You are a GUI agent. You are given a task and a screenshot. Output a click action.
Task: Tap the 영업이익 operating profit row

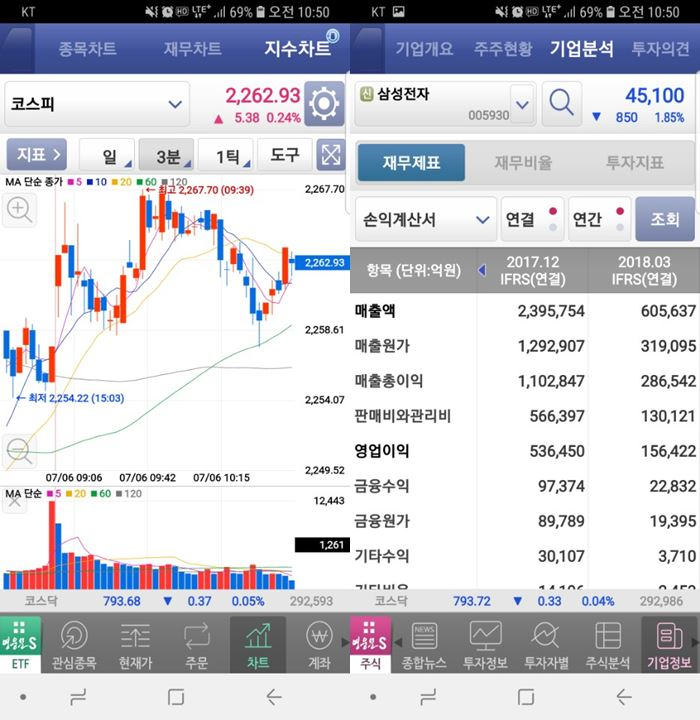click(525, 451)
